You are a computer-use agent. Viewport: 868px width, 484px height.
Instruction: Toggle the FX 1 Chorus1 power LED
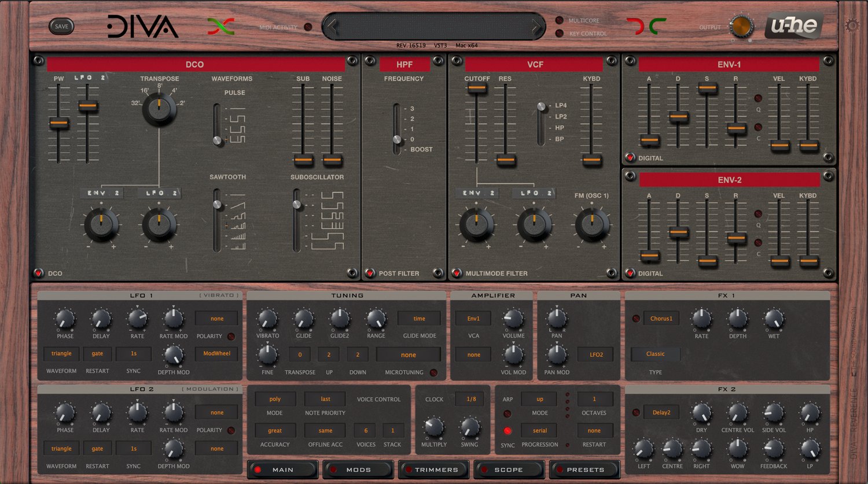pos(636,319)
